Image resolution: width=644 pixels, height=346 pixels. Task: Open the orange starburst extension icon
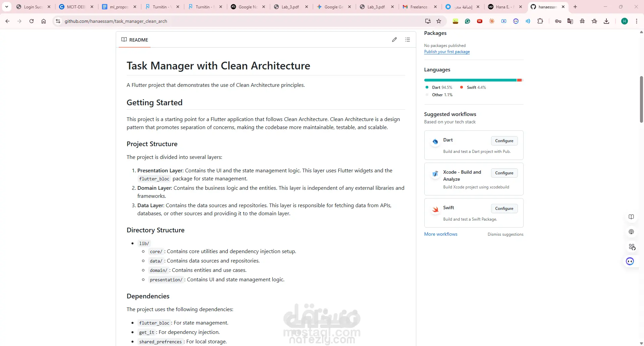coord(492,21)
